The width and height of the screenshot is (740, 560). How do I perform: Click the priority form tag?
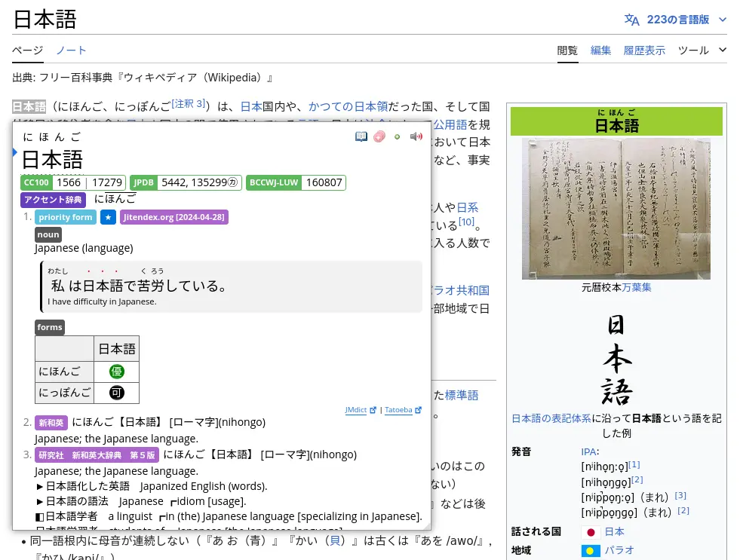[x=66, y=217]
